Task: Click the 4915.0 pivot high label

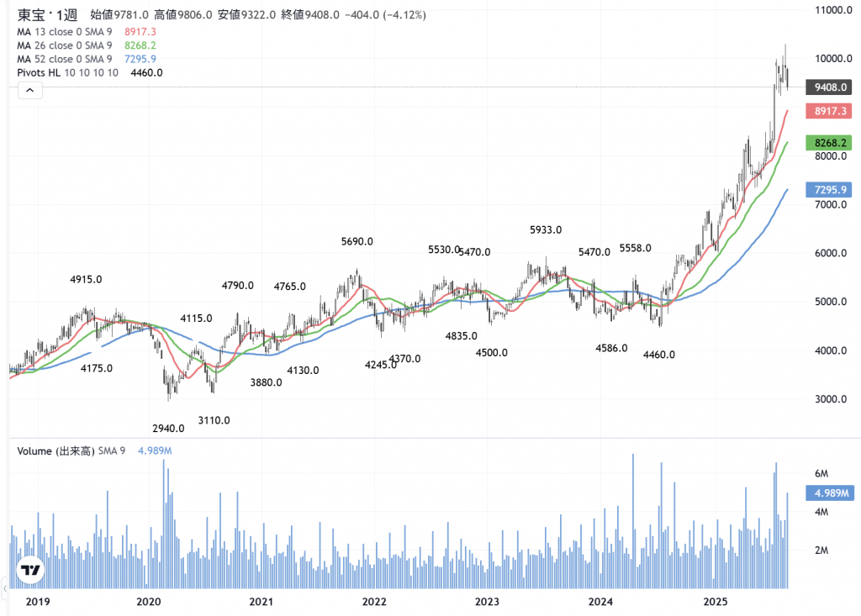Action: point(87,280)
